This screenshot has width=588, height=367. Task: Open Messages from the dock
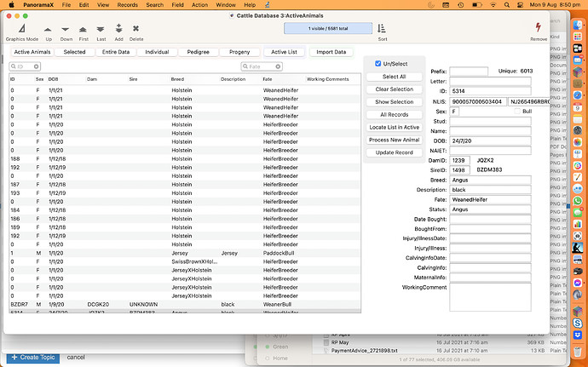pos(578,212)
